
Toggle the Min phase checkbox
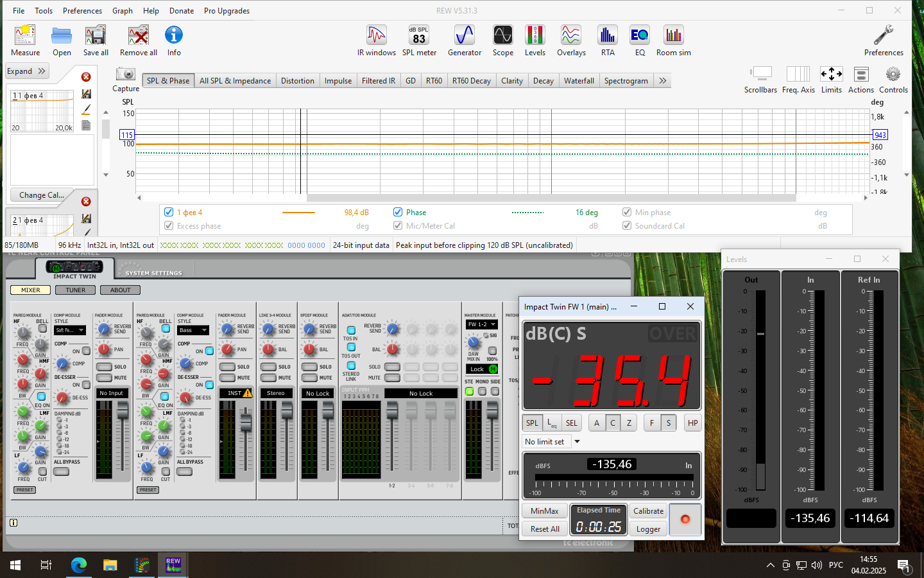pos(627,212)
